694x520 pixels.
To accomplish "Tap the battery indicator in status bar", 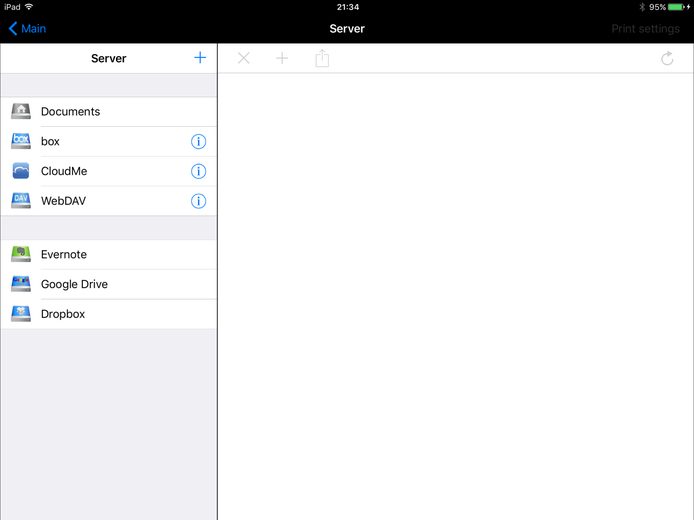I will pyautogui.click(x=677, y=7).
